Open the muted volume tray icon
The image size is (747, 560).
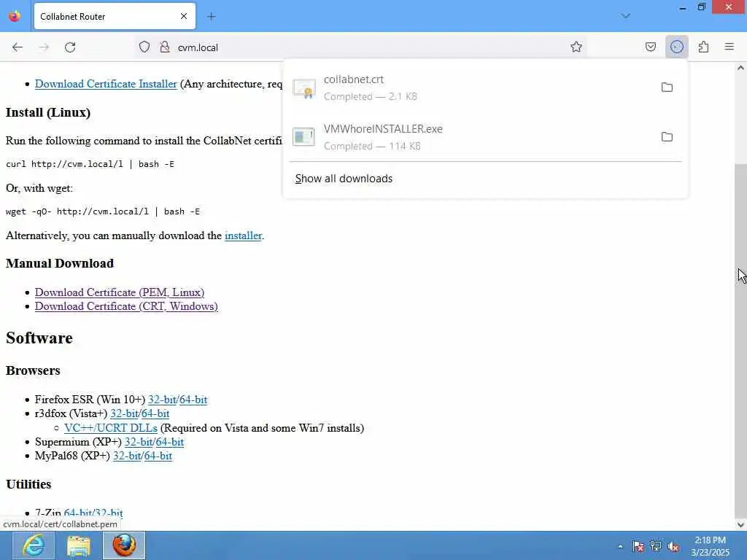673,546
